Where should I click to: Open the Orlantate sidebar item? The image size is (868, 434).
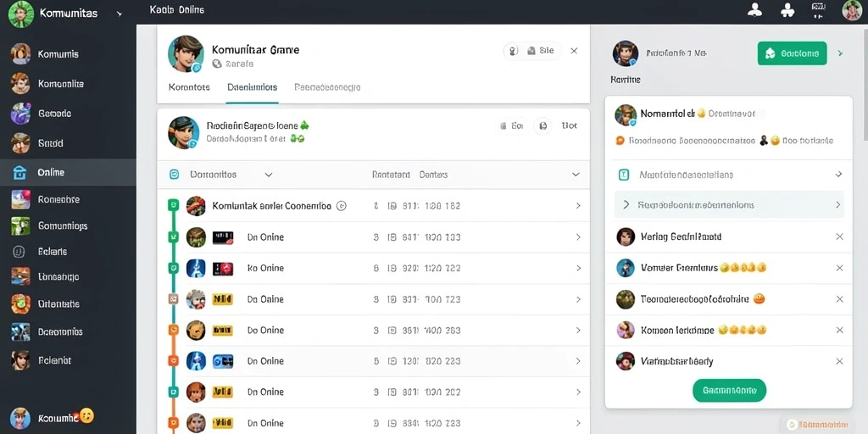[x=58, y=304]
